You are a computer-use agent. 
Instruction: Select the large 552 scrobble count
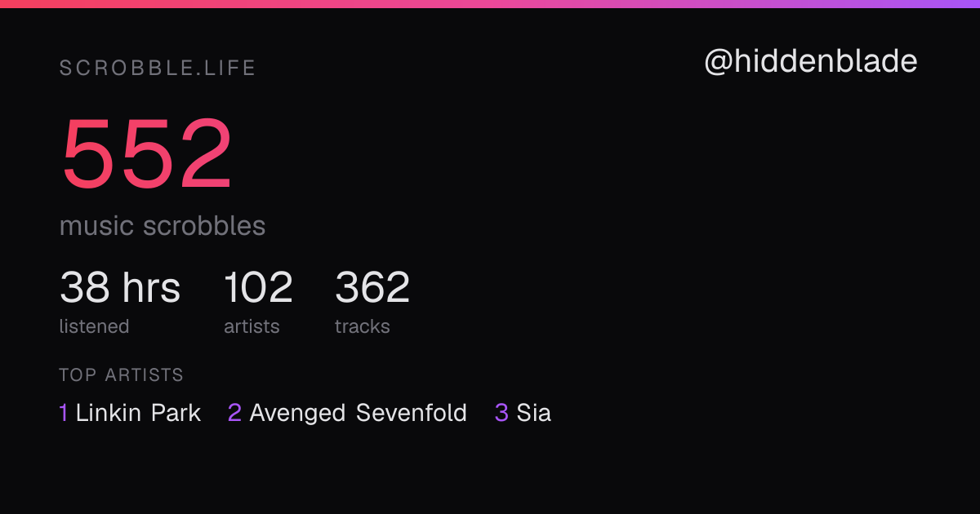147,155
